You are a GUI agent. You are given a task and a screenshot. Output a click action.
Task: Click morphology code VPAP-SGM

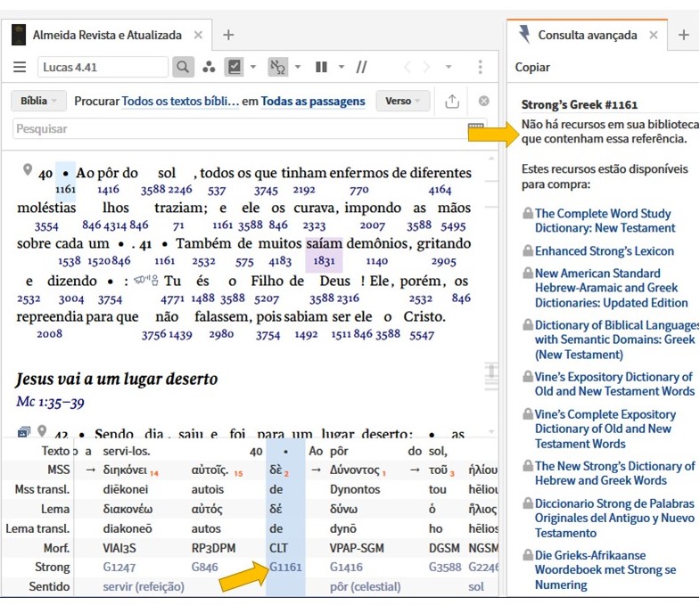357,548
